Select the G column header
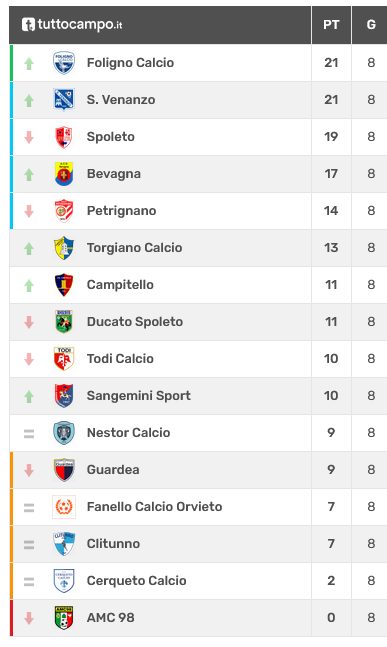The image size is (387, 647). coord(370,25)
